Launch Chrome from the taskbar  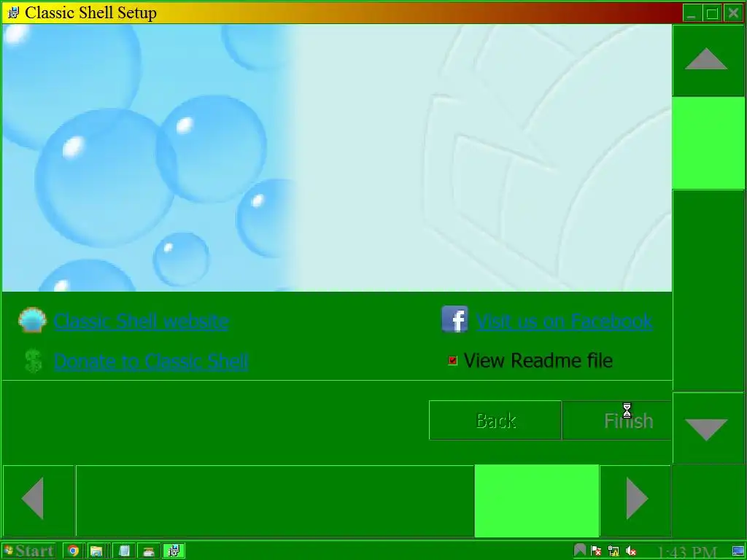(73, 551)
